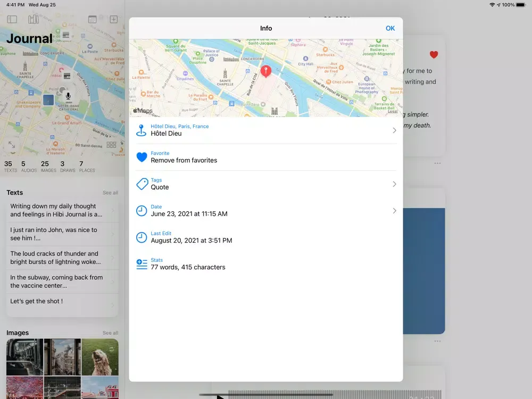The height and width of the screenshot is (399, 532).
Task: Click the red map pin on Info map
Action: [265, 71]
